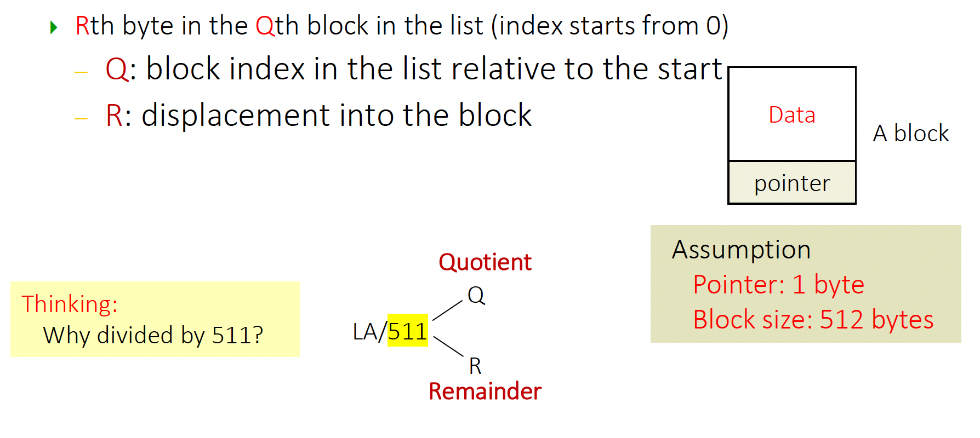
Task: Select the pointer box in block diagram
Action: (792, 183)
